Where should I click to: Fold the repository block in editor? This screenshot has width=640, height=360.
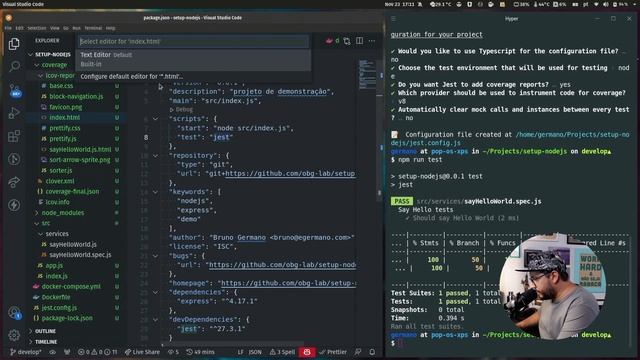[x=156, y=156]
